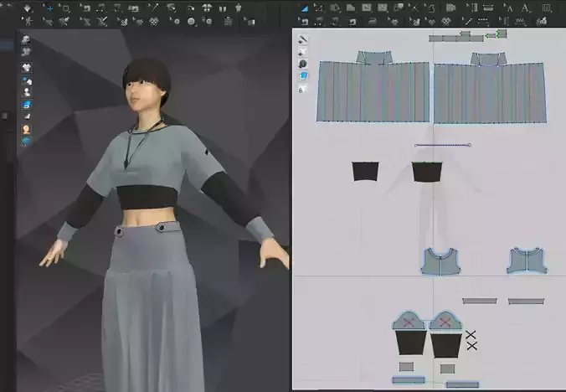Select the grey front bodice pattern with round neckline
Image resolution: width=566 pixels, height=392 pixels.
440,261
